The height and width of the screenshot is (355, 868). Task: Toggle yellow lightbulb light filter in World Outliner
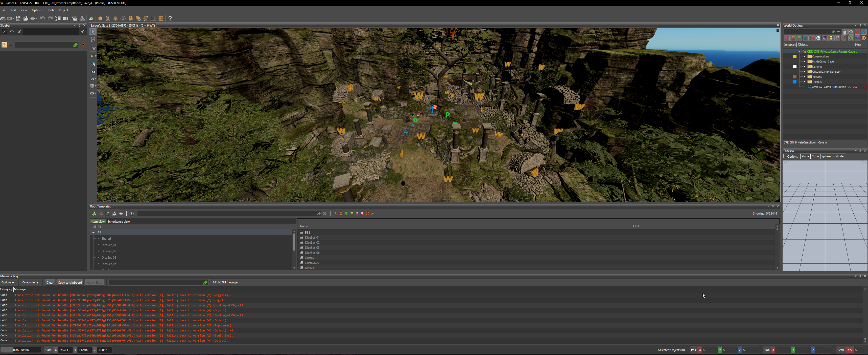tap(831, 38)
